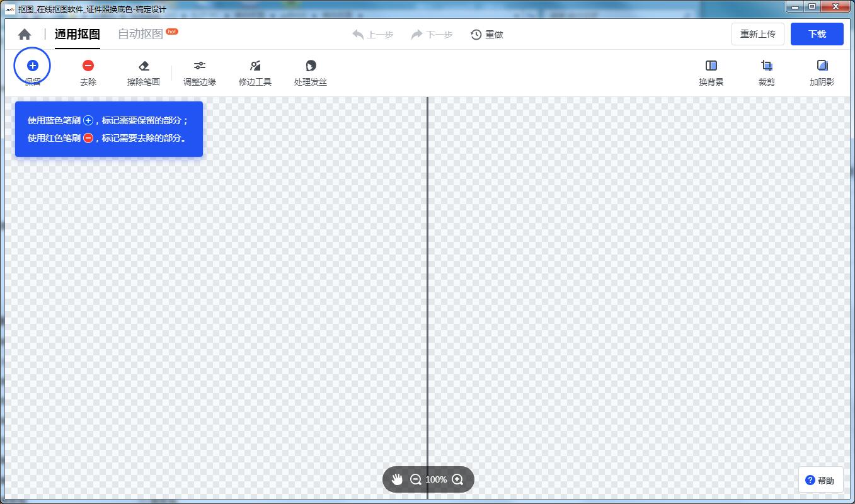Switch to the 自动抠图 tab
This screenshot has height=504, width=855.
click(141, 34)
